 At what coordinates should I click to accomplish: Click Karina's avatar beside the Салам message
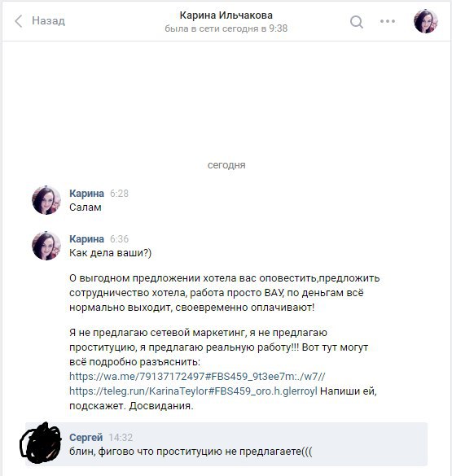point(46,200)
